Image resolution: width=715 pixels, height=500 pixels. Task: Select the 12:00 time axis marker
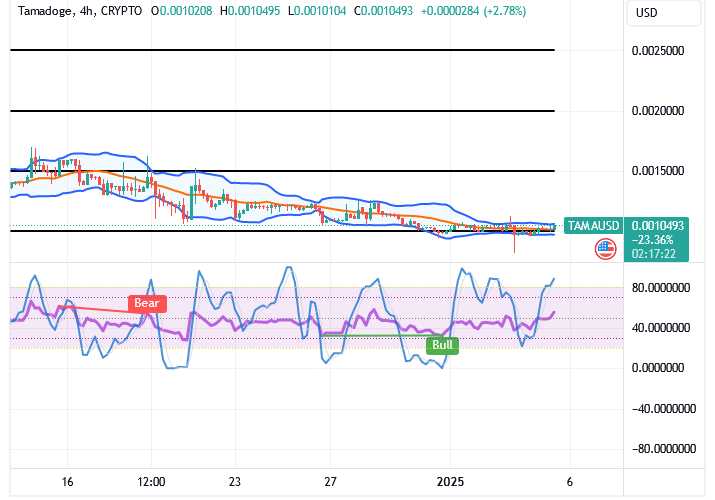151,481
